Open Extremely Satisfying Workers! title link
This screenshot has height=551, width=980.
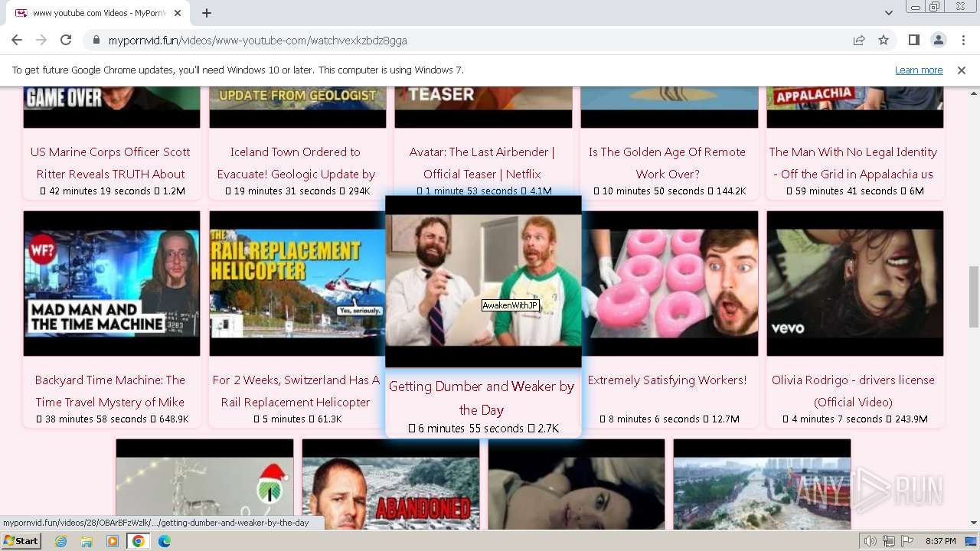point(667,380)
